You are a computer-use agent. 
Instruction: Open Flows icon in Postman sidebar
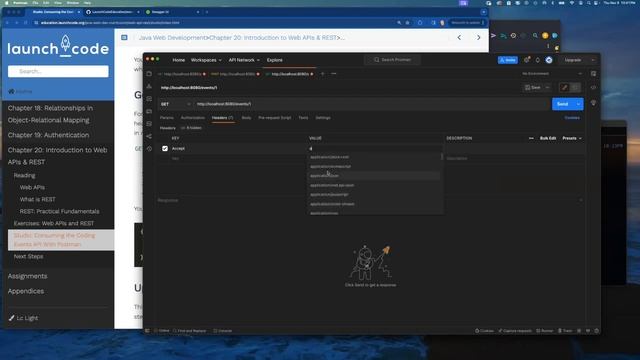coord(149,136)
